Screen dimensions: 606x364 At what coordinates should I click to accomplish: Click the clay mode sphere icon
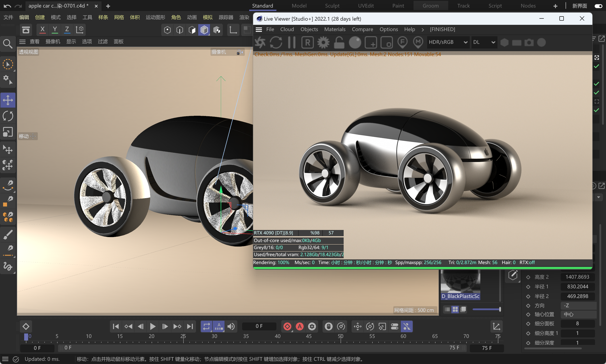click(355, 42)
